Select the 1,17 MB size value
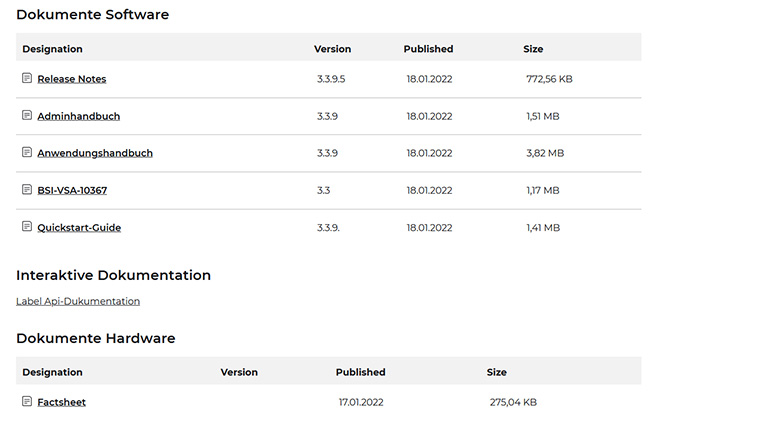The image size is (765, 421). (x=543, y=190)
